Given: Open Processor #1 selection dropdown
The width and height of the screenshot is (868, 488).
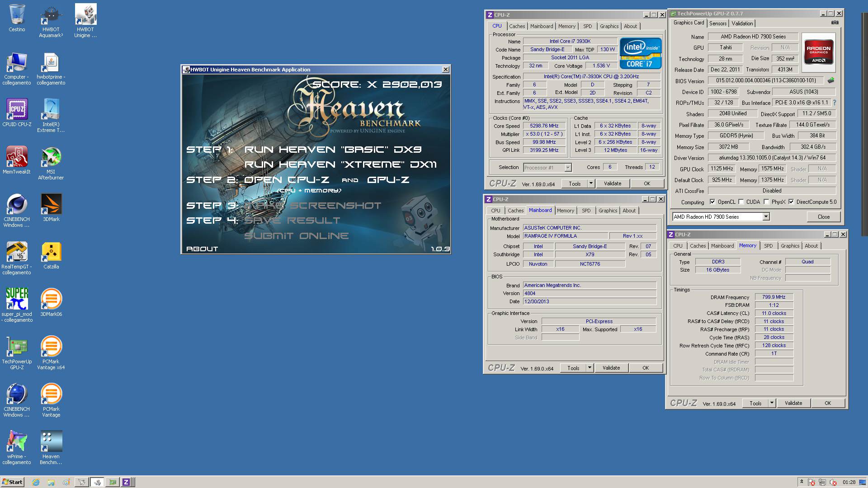Looking at the screenshot, I should 547,168.
